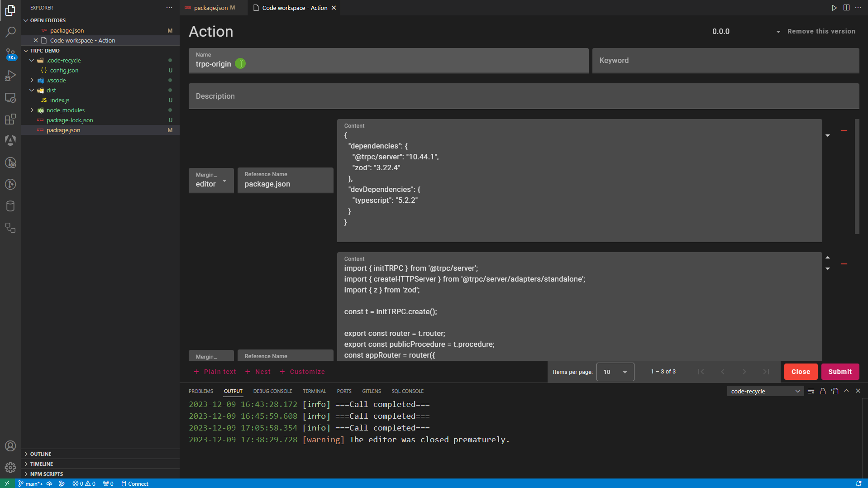Open the Manage gear menu
The image size is (868, 488).
pyautogui.click(x=10, y=467)
